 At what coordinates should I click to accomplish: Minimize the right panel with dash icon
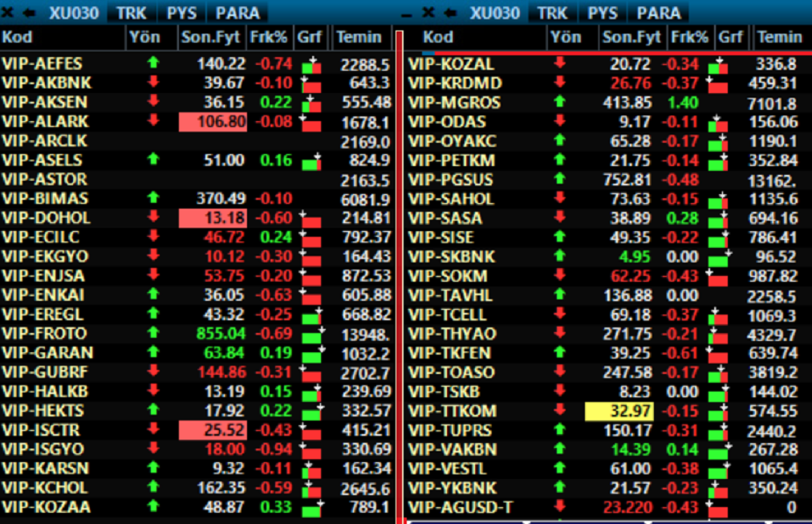pos(407,15)
